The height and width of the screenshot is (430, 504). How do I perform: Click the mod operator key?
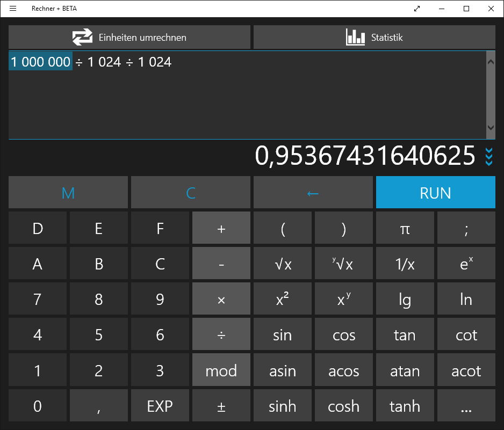(221, 370)
